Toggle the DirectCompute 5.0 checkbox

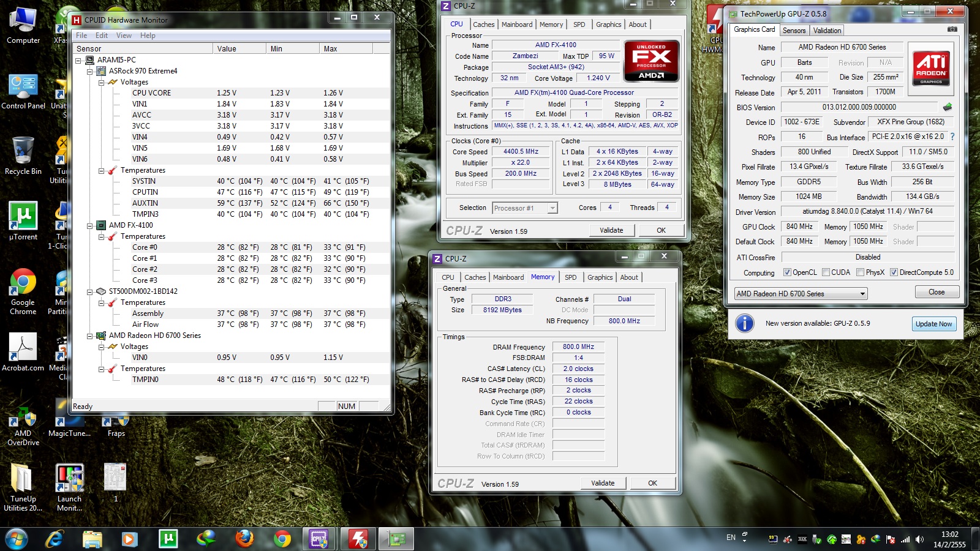coord(894,272)
